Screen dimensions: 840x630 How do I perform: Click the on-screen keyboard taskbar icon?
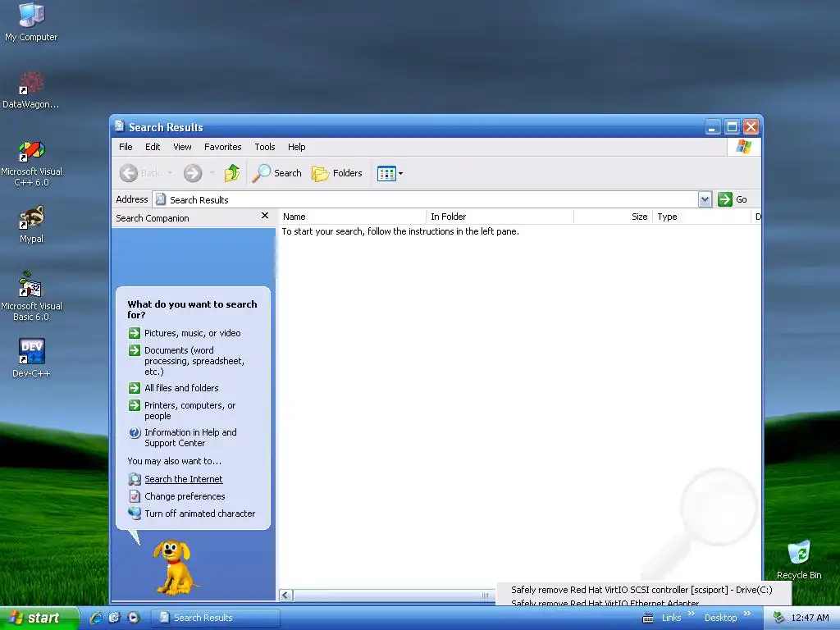[x=648, y=619]
